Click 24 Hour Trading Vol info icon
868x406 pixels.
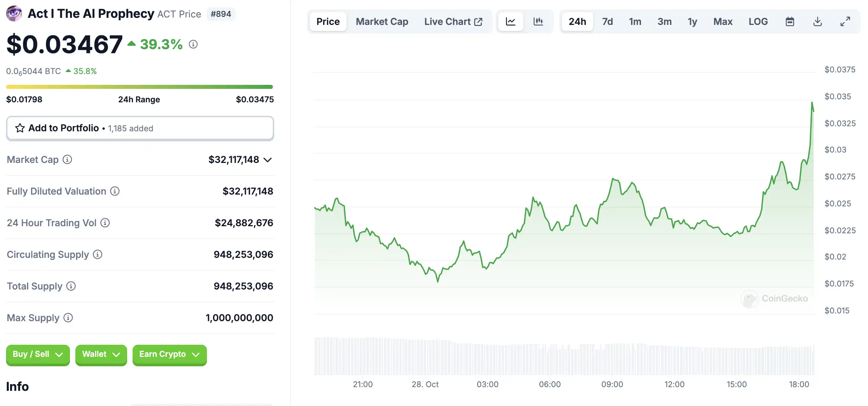[x=105, y=223]
